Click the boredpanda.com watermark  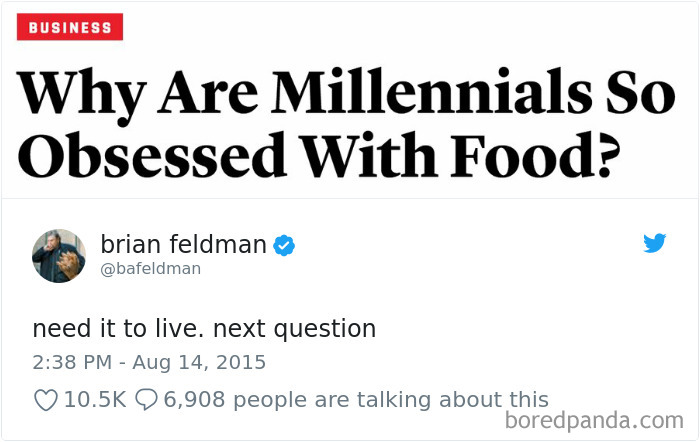(594, 421)
